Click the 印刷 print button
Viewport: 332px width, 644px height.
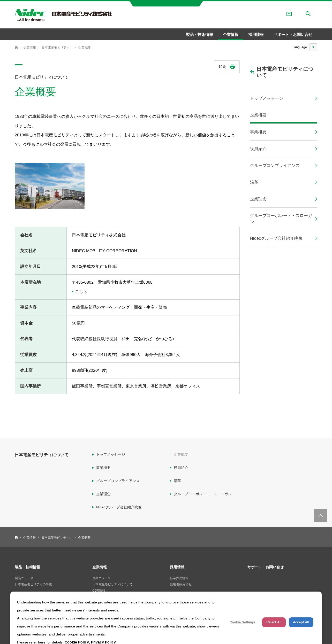click(x=227, y=67)
